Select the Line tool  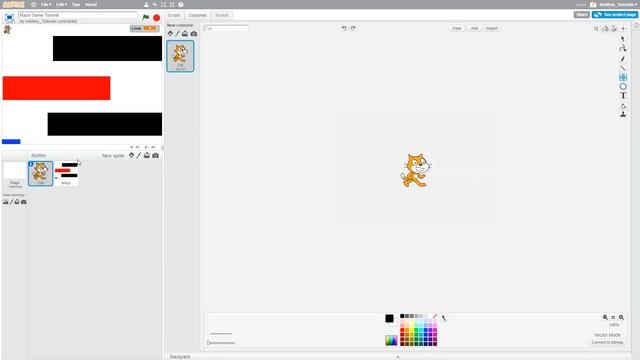click(x=623, y=68)
